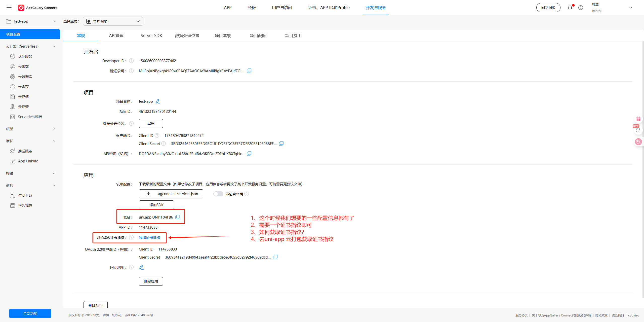Screen dimensions: 644x322
Task: Click the 删除应用 button
Action: click(151, 281)
